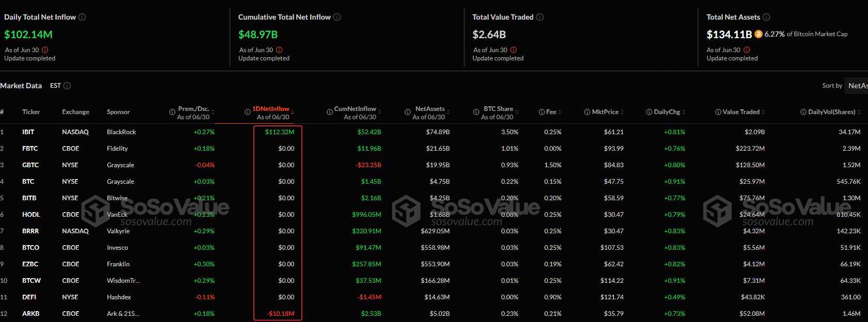Click info icon beside EST label

tap(67, 86)
